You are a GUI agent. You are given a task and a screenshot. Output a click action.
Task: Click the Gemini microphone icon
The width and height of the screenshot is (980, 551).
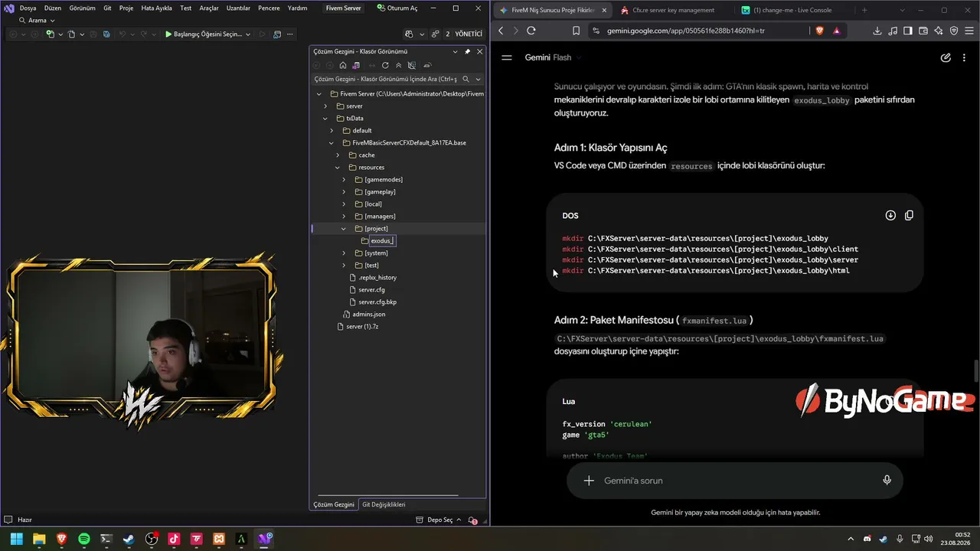coord(887,481)
